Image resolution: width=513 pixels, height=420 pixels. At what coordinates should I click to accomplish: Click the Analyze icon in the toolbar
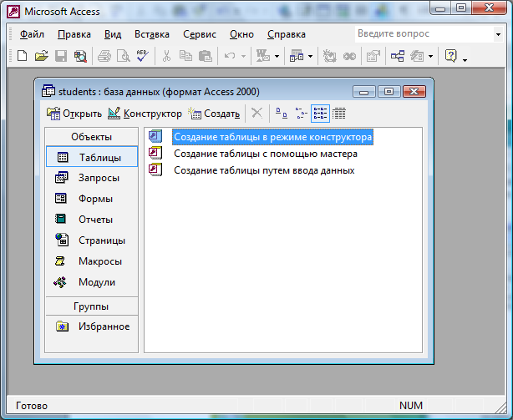click(297, 56)
